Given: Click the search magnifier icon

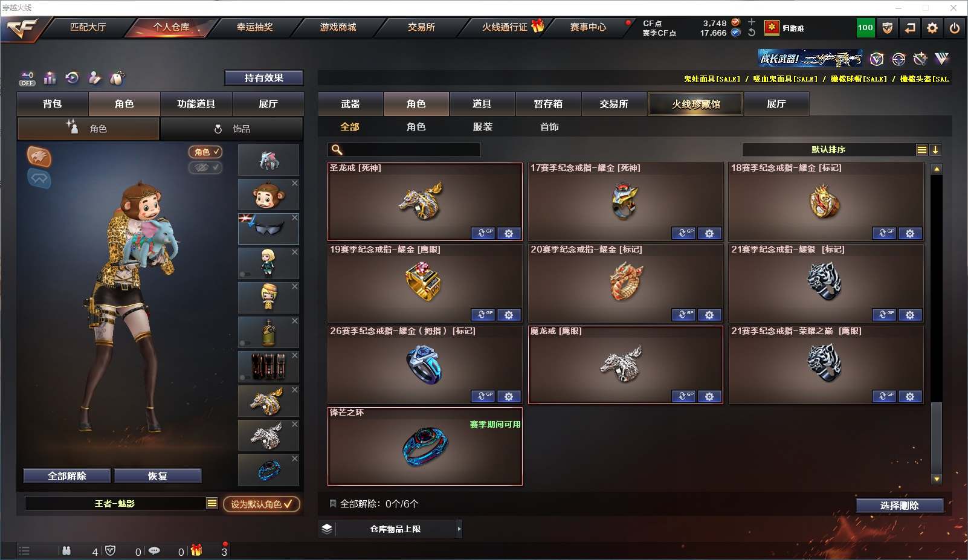Looking at the screenshot, I should (x=337, y=150).
